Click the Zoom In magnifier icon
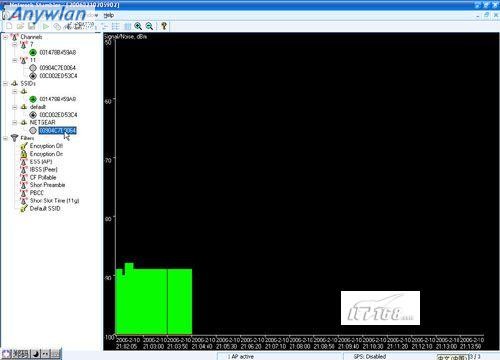 pos(138,26)
